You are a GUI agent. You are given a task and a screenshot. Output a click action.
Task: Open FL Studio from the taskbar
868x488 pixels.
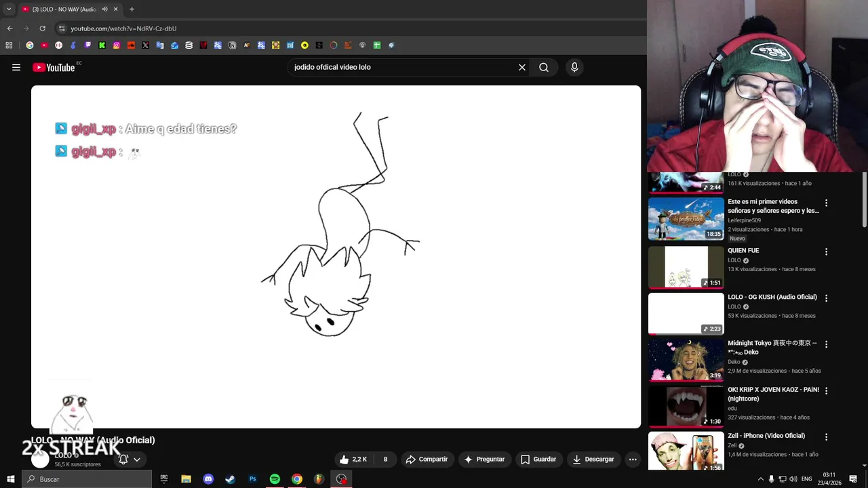(319, 479)
